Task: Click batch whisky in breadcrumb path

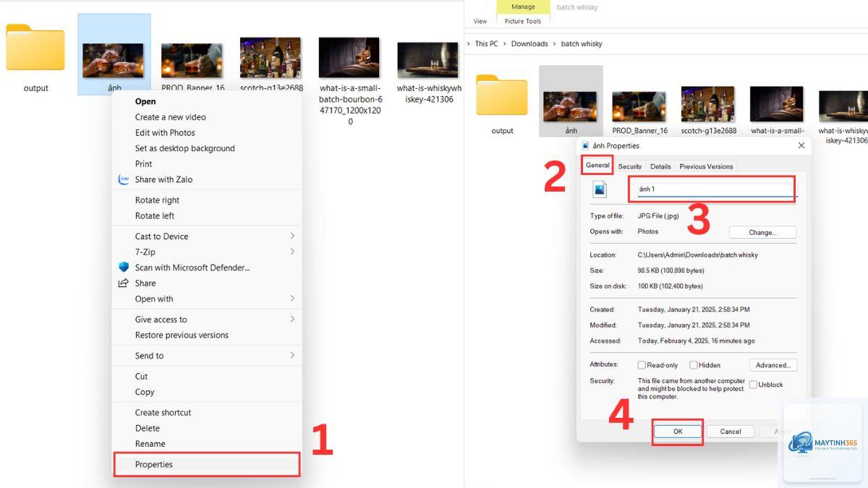Action: click(x=582, y=43)
